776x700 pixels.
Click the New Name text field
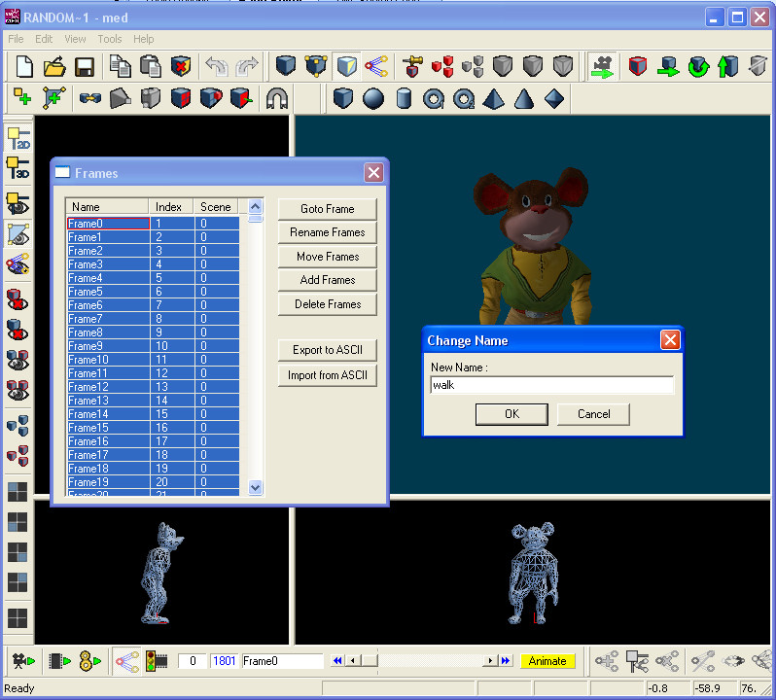coord(551,385)
